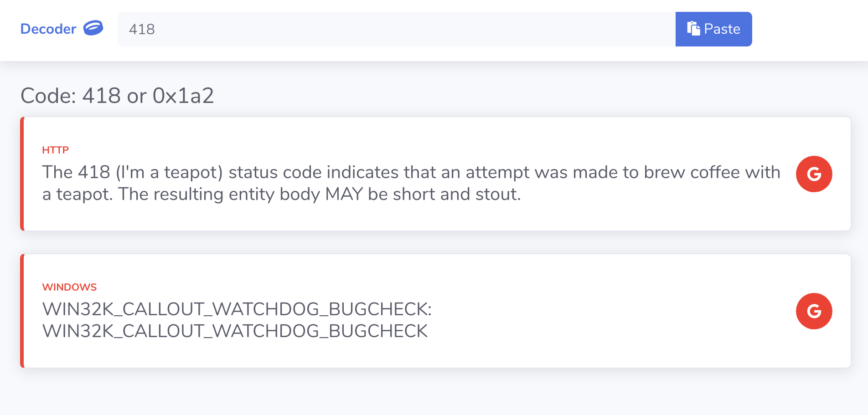Click the word Paste on the button
The height and width of the screenshot is (415, 868).
(722, 29)
